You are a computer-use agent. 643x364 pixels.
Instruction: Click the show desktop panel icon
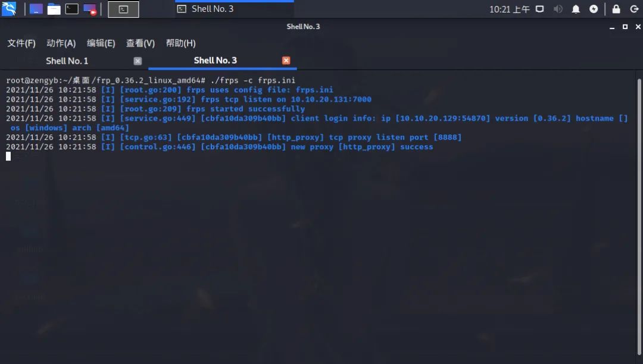pyautogui.click(x=36, y=9)
